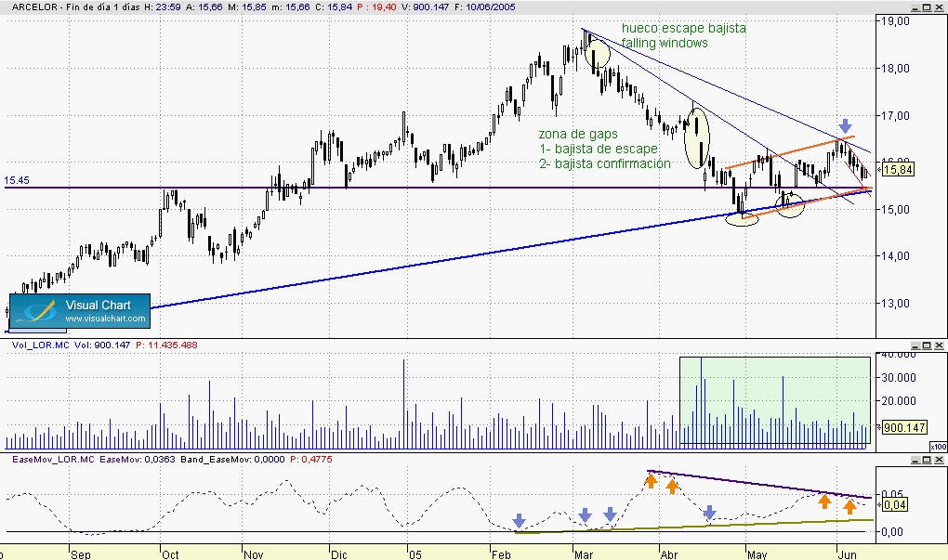The height and width of the screenshot is (560, 948).
Task: Select the ARCELOR chart title text
Action: point(34,7)
